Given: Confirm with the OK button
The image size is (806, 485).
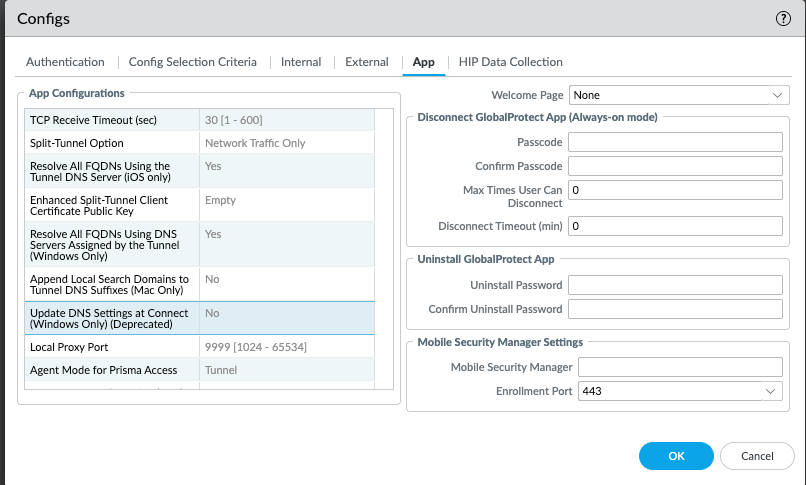Looking at the screenshot, I should tap(676, 456).
